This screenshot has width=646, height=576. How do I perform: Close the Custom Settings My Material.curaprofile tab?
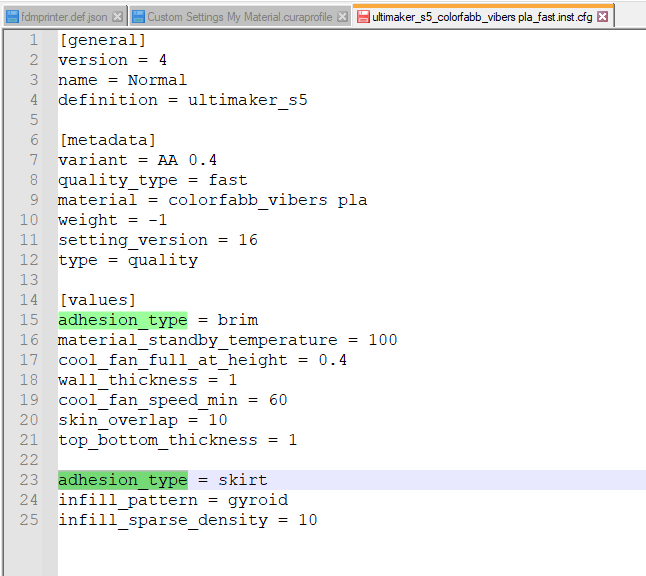pyautogui.click(x=342, y=17)
